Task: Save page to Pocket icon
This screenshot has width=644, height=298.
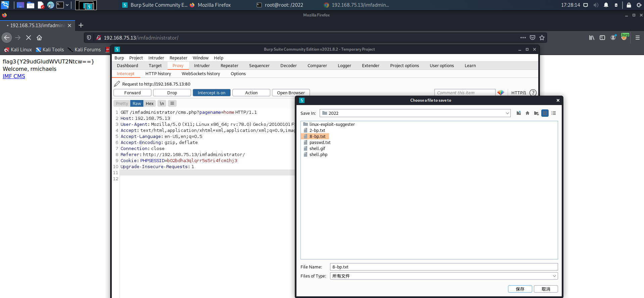Action: [532, 38]
